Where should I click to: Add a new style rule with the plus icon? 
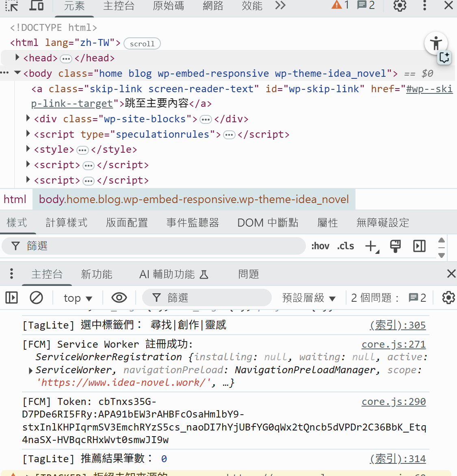pos(371,246)
